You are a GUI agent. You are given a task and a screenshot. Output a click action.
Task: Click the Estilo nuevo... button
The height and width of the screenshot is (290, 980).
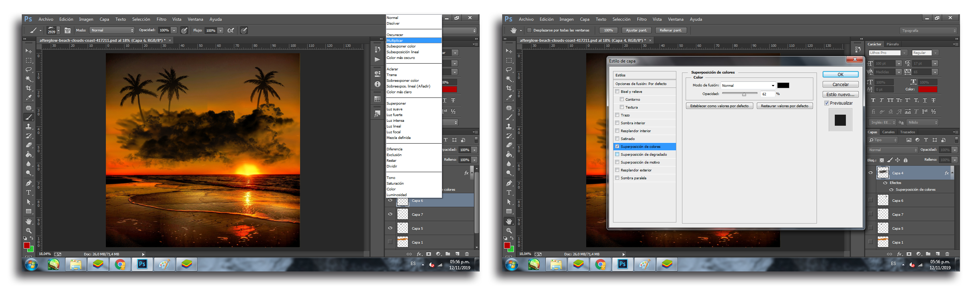[x=841, y=94]
